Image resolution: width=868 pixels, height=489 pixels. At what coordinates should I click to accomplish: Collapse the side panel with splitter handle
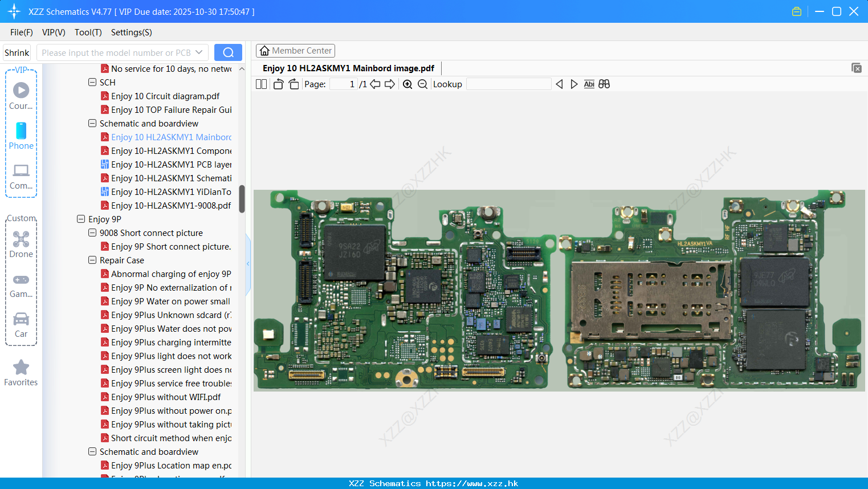[248, 264]
